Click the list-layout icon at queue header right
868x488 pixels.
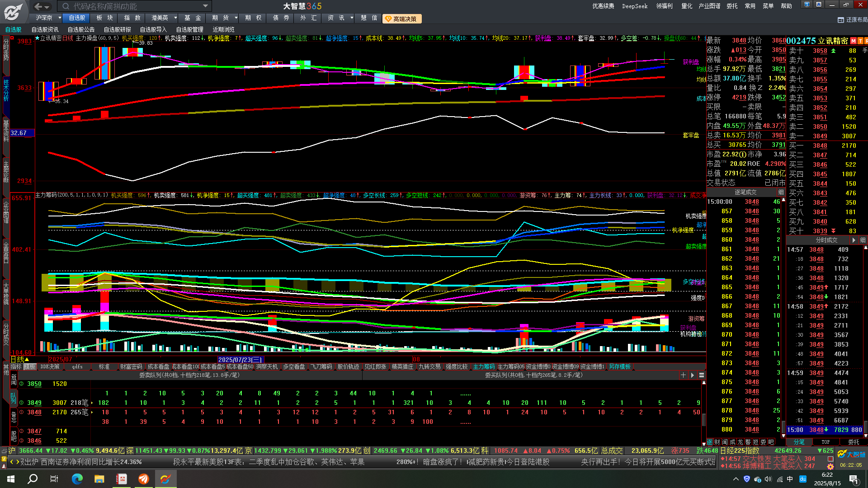(x=702, y=375)
